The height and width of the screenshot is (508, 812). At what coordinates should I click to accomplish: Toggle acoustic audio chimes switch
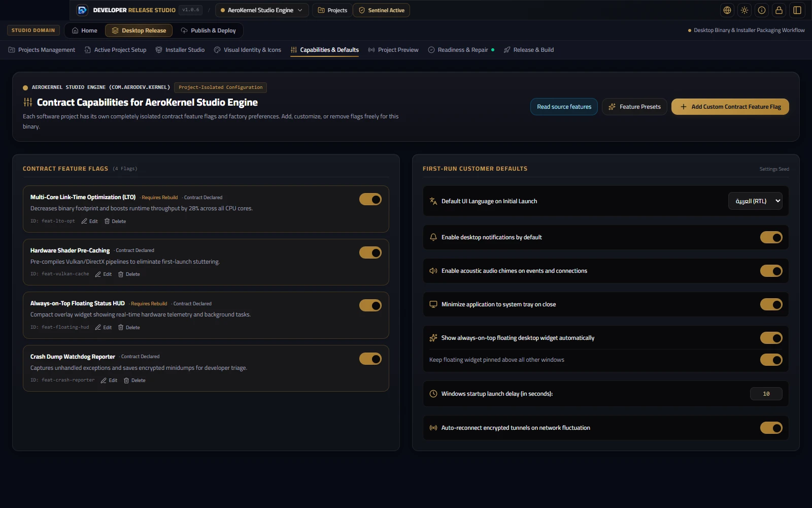tap(771, 271)
